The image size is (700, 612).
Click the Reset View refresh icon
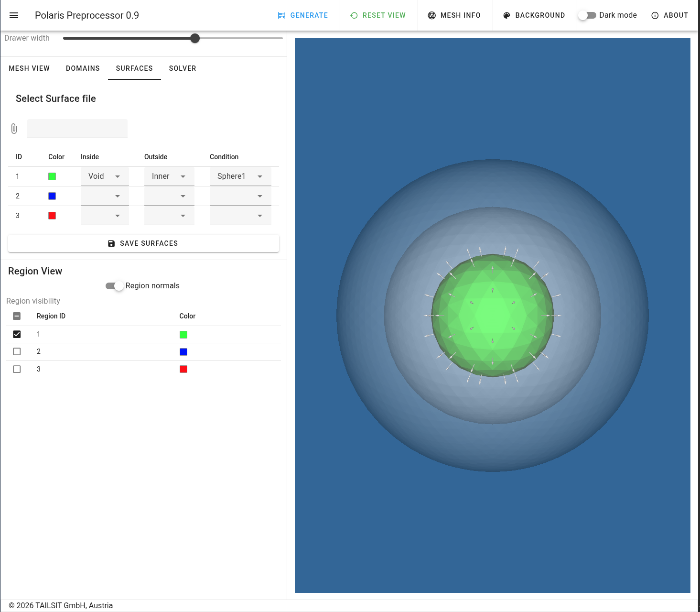(x=354, y=15)
